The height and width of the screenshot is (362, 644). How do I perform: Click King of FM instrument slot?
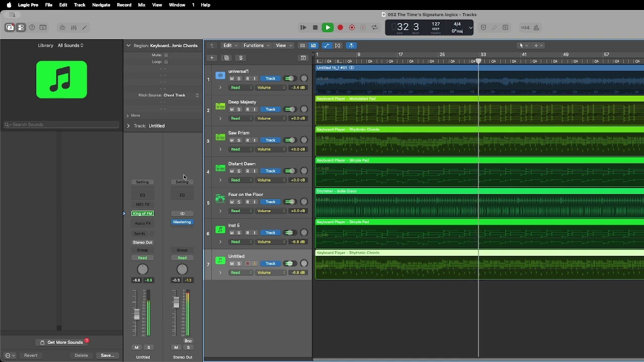(142, 214)
